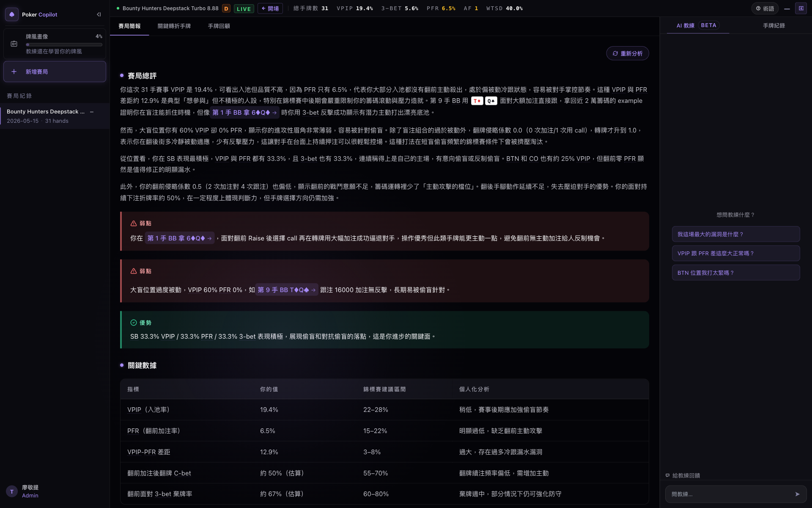Ask VPIP 跟 PFR 差這麼大正常嗎？ suggestion

click(x=736, y=253)
